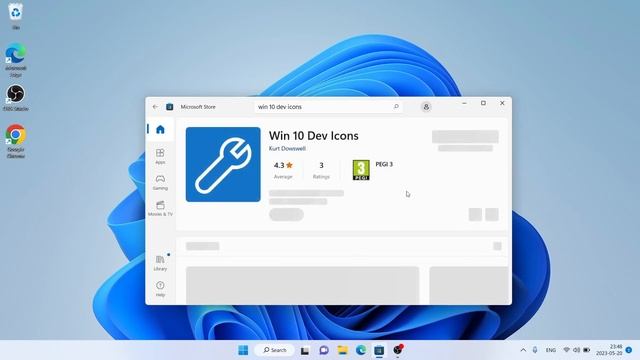
Task: Open Task View on taskbar
Action: coord(304,350)
